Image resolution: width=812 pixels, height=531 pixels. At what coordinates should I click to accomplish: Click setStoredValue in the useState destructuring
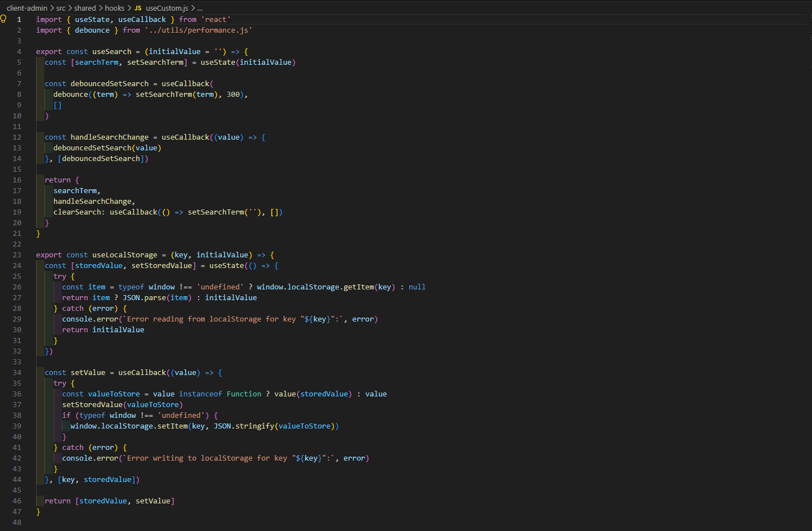click(162, 265)
